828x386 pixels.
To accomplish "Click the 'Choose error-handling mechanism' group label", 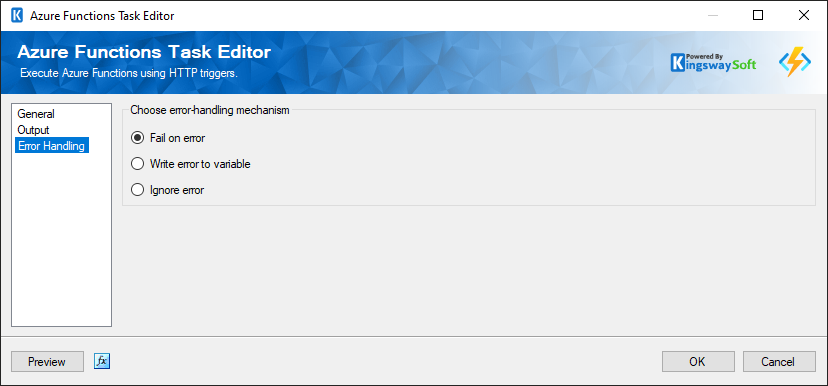I will [210, 110].
